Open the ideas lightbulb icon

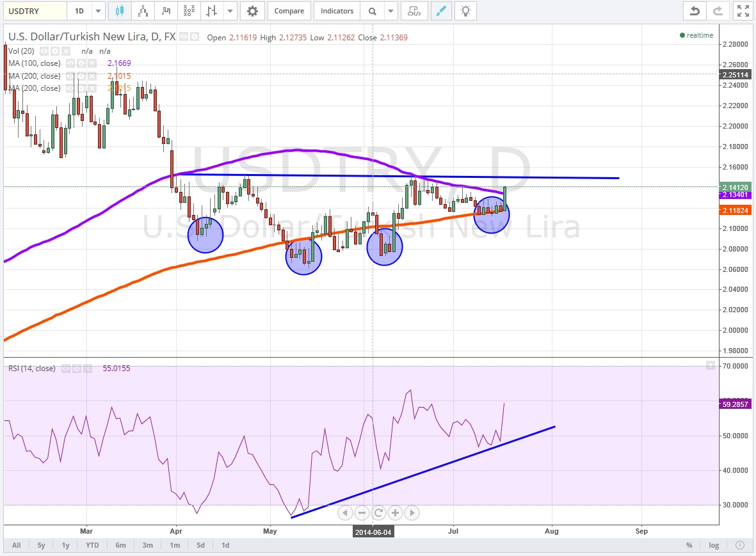tap(466, 11)
